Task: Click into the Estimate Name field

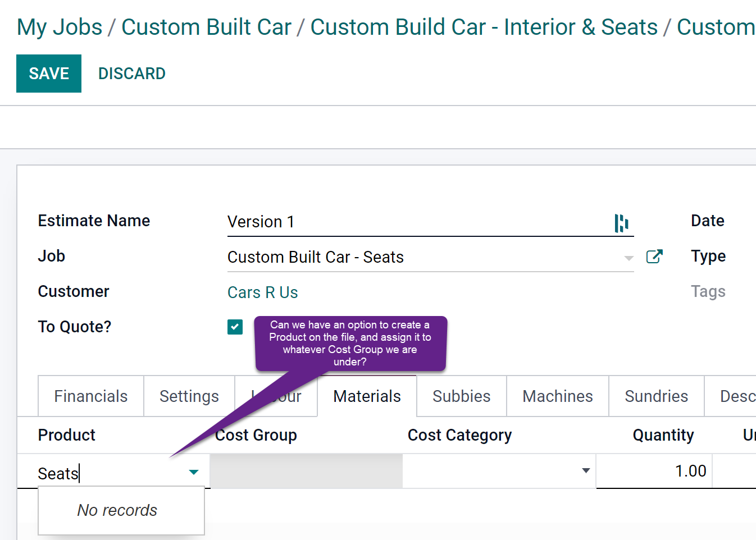Action: 416,222
